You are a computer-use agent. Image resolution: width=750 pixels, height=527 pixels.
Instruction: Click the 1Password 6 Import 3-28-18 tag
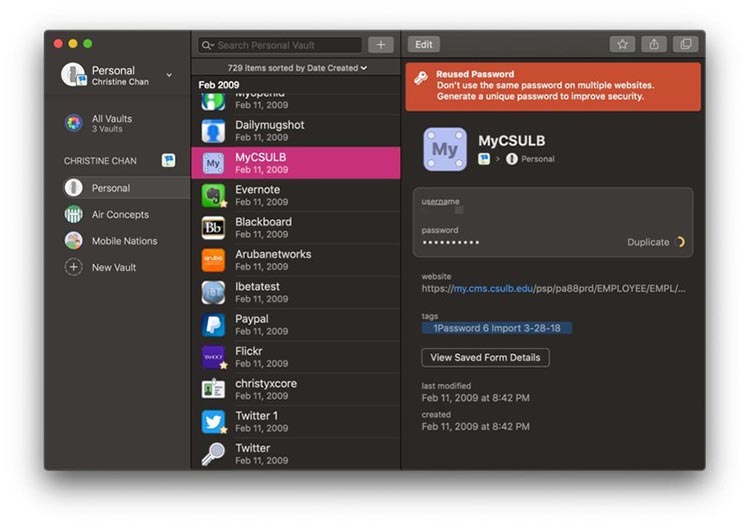coord(496,328)
